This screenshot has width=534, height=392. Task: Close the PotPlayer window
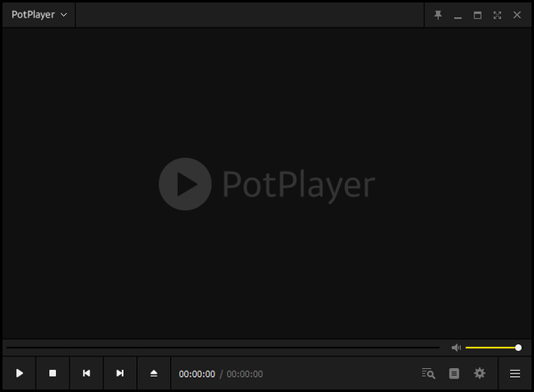(x=517, y=15)
